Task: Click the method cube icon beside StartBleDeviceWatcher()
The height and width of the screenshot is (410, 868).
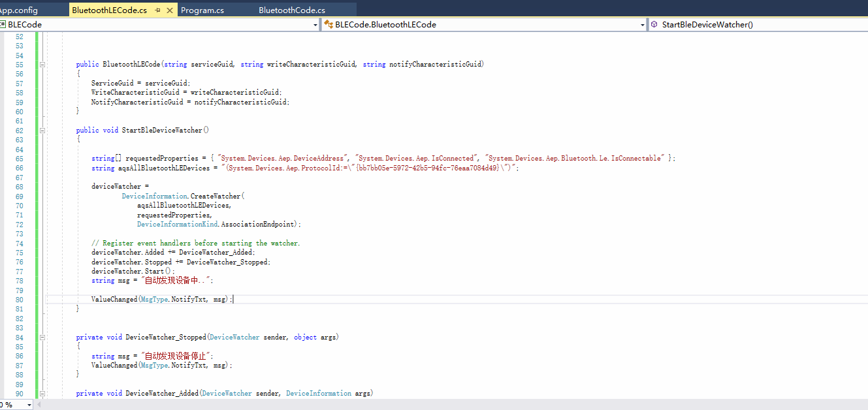Action: (x=654, y=24)
